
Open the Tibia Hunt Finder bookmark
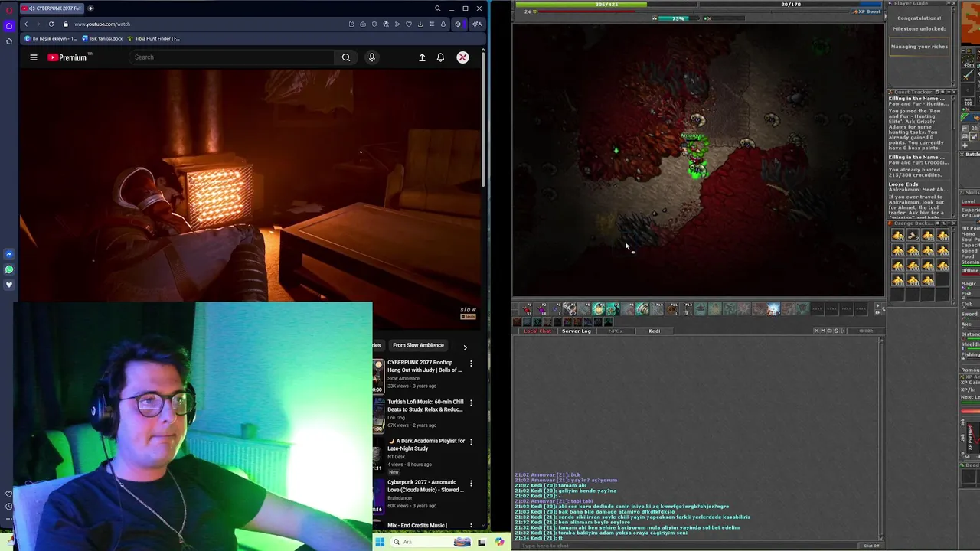[154, 38]
